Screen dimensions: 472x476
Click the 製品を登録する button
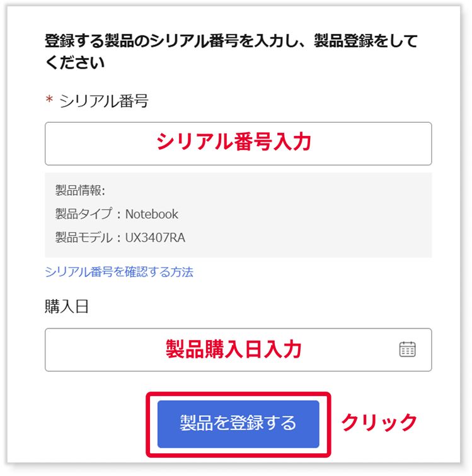point(238,424)
